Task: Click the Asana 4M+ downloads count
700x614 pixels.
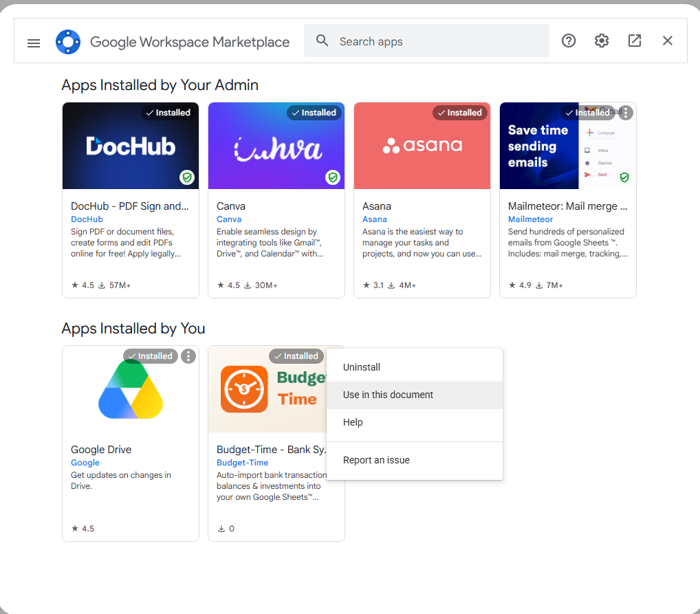Action: point(402,285)
